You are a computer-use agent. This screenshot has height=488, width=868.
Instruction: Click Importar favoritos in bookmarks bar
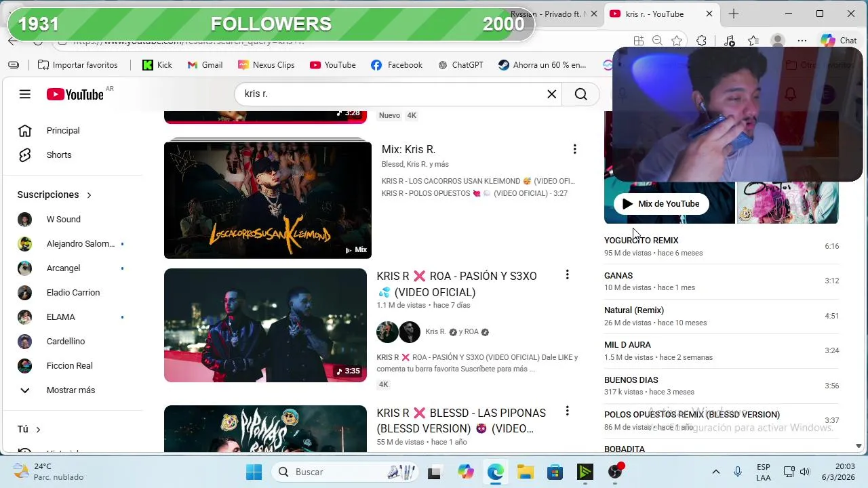[78, 65]
